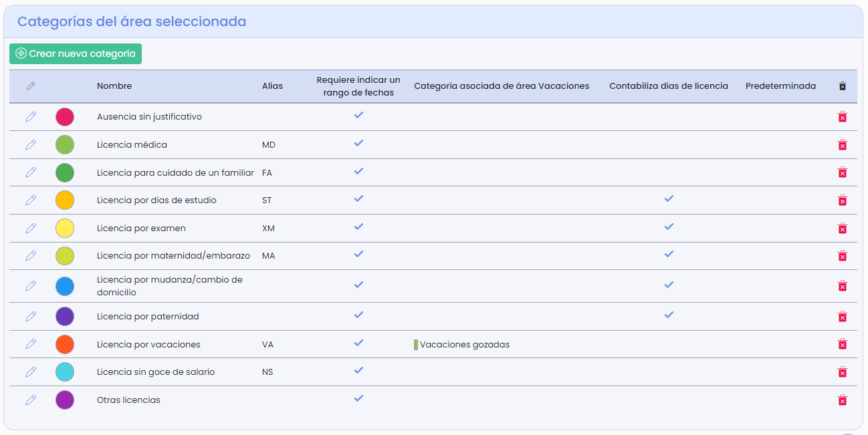Toggle date range checkmark for "Licencia médica"
Screen dimensions: 868x435
[x=358, y=142]
